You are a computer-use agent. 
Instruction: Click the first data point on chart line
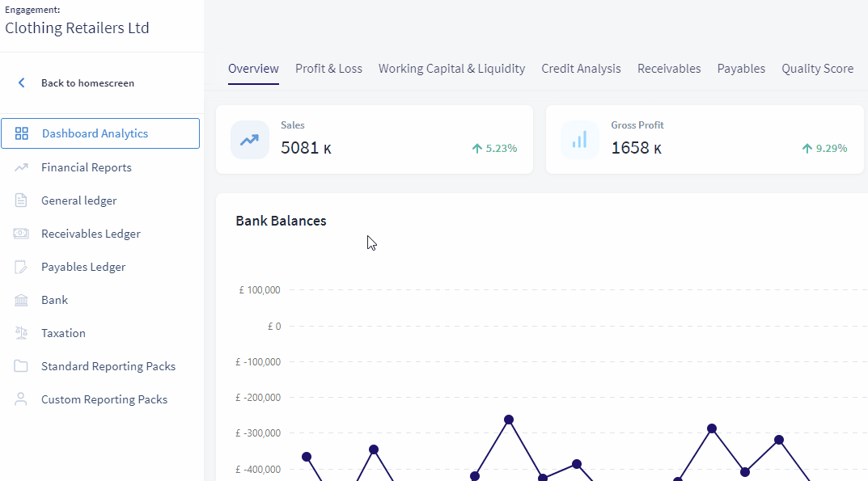coord(307,458)
